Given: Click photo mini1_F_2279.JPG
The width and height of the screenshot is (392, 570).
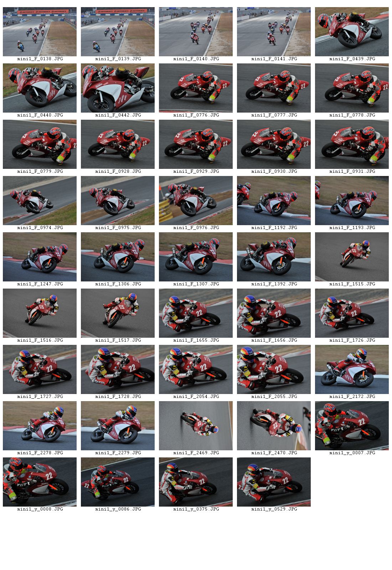Looking at the screenshot, I should [x=118, y=426].
